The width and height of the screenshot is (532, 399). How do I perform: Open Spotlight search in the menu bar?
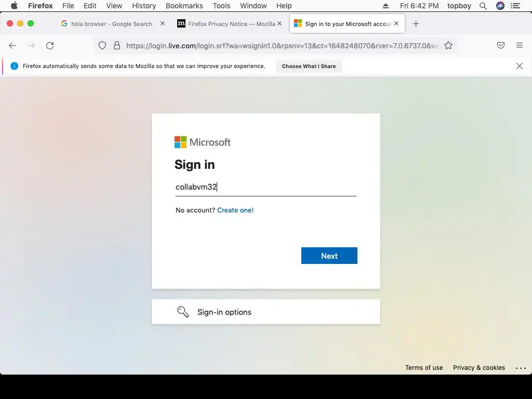click(483, 6)
